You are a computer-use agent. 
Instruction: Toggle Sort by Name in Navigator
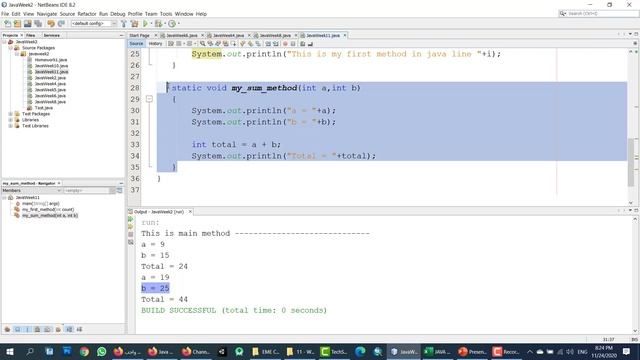coord(69,329)
